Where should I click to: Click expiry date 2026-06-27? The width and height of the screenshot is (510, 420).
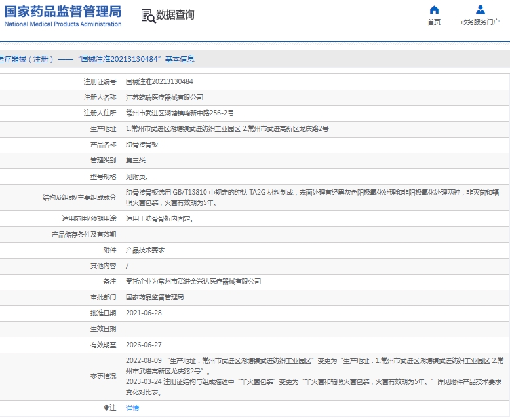pyautogui.click(x=144, y=345)
